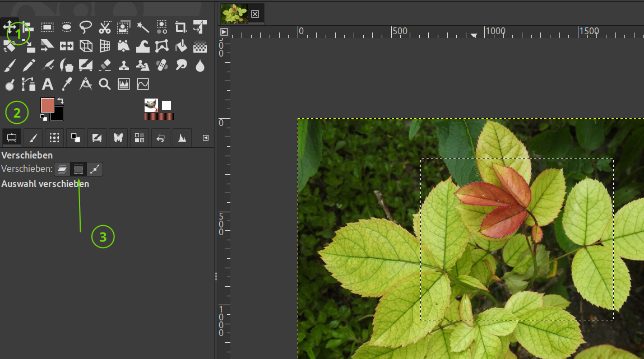
Task: Select the Move tool
Action: 9,27
